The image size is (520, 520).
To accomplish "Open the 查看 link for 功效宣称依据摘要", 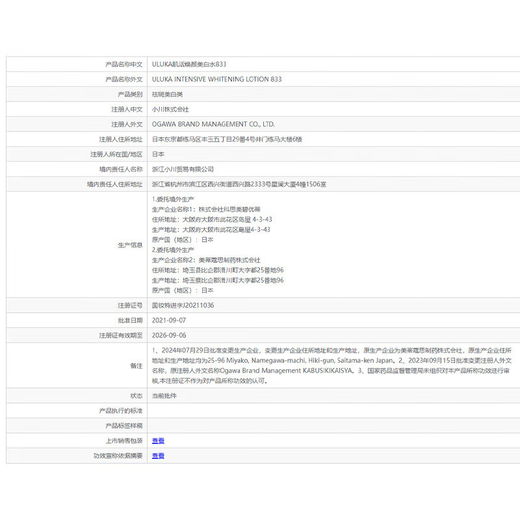I will (x=158, y=456).
